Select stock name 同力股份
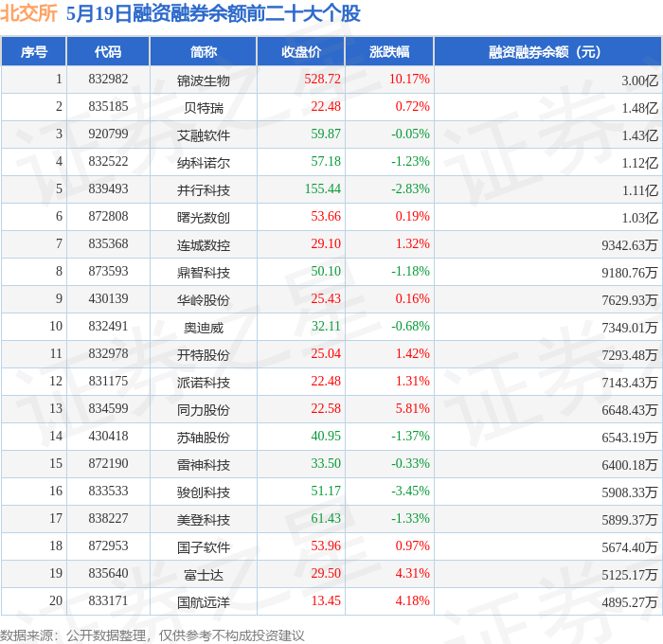The height and width of the screenshot is (644, 663). point(204,410)
